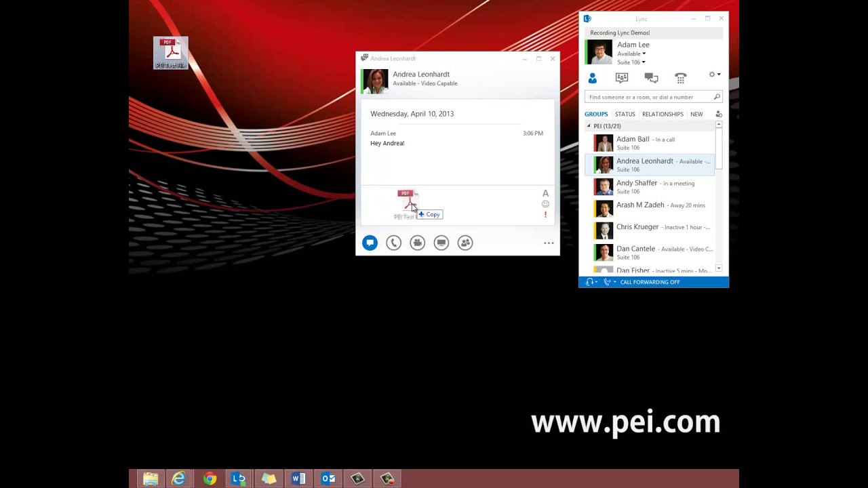This screenshot has height=488, width=868.
Task: Open more options ellipsis in conversation window
Action: point(549,243)
